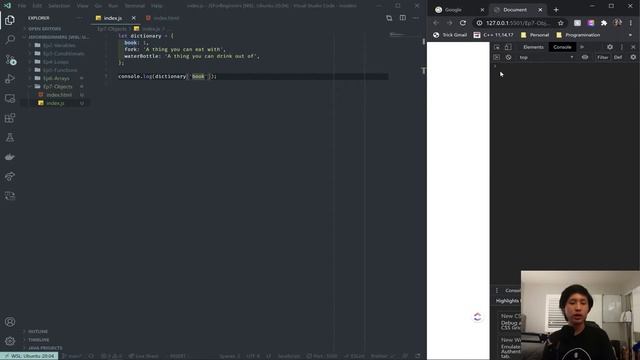Open the Run and Debug view
The height and width of the screenshot is (360, 640).
(10, 79)
